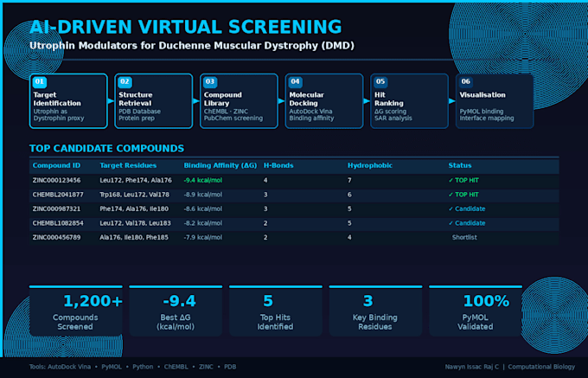Select the Compound Library step card
The width and height of the screenshot is (588, 378).
(239, 101)
